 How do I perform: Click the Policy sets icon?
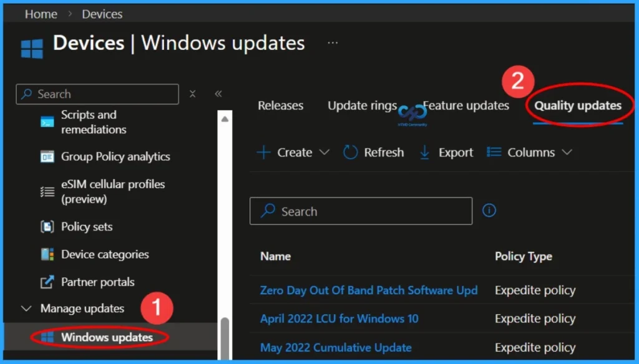[49, 226]
